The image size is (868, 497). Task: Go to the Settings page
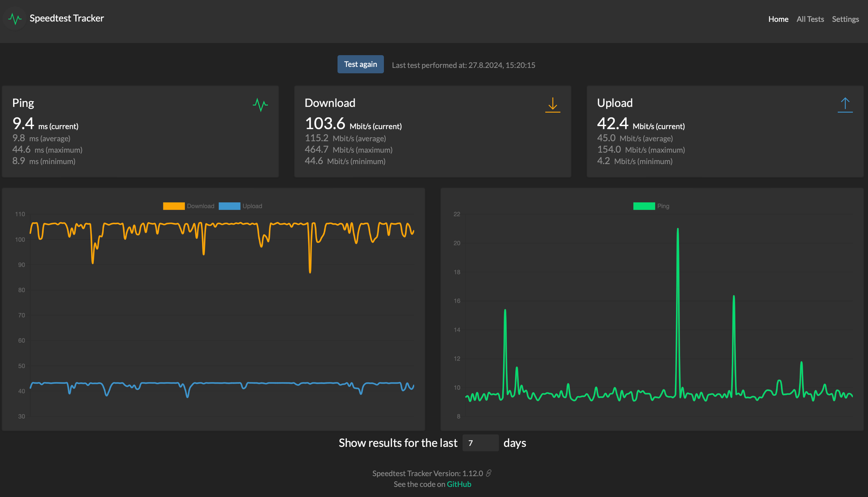pos(845,19)
